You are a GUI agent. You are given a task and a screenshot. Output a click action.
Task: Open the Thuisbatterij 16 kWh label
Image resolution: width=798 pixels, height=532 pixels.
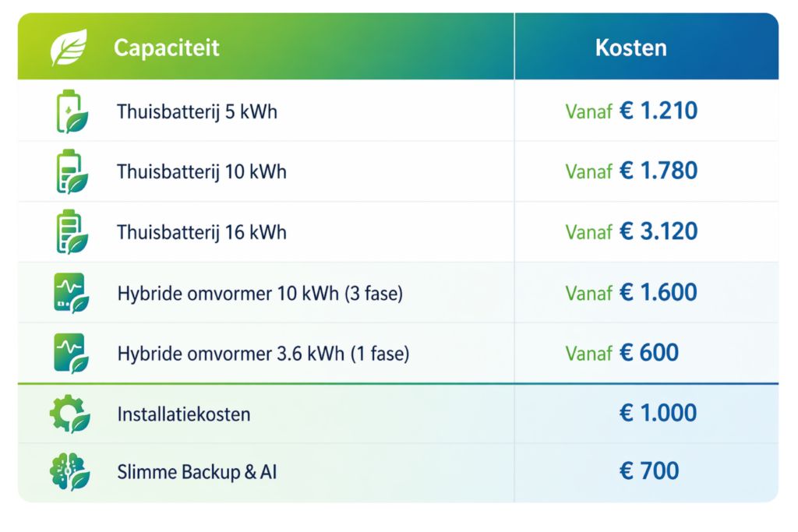(x=202, y=232)
